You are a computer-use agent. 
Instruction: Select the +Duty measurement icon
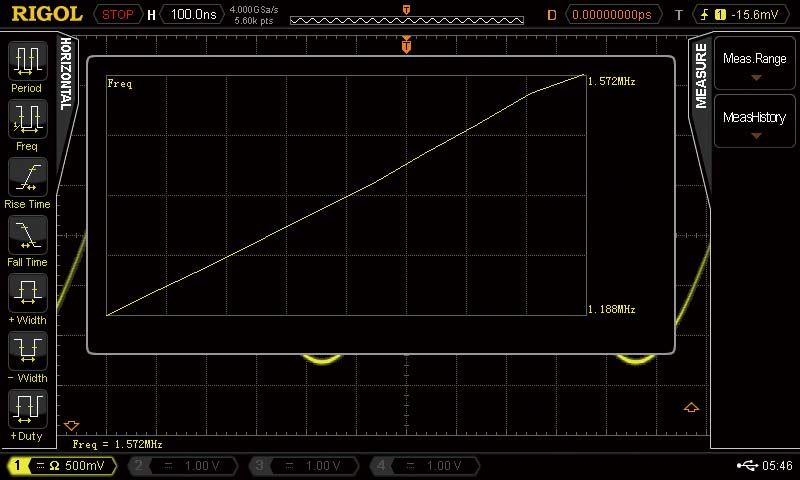point(28,410)
